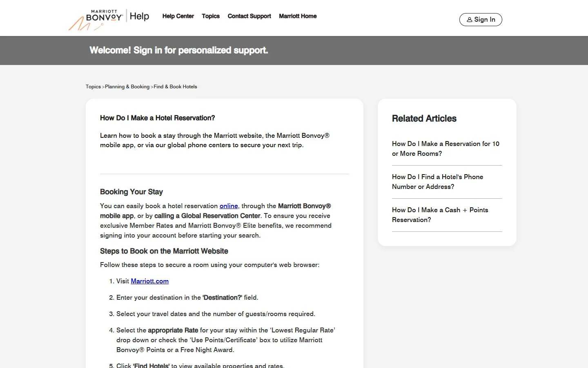Screen dimensions: 588x368
Task: Click the 'Related Articles' heading
Action: pyautogui.click(x=424, y=119)
